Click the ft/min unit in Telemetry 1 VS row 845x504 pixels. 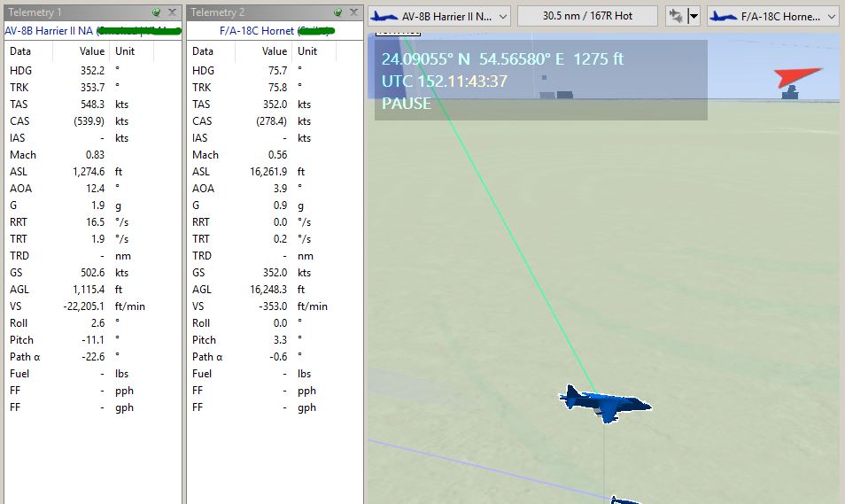[130, 306]
